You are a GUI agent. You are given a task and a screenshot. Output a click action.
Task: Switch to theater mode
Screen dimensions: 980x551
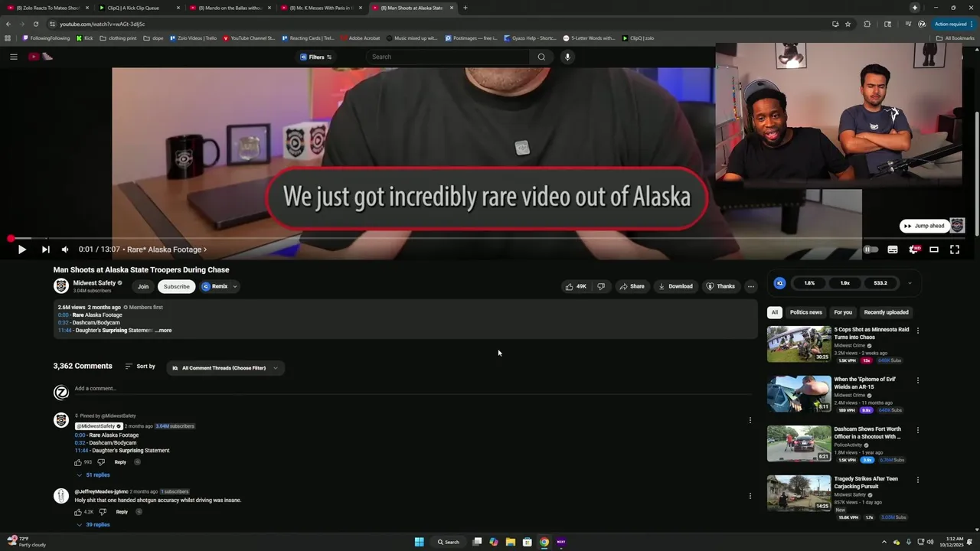(934, 249)
